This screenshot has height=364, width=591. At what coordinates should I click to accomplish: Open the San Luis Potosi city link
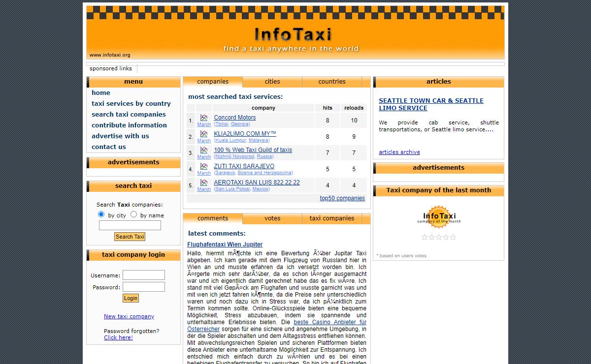(232, 189)
